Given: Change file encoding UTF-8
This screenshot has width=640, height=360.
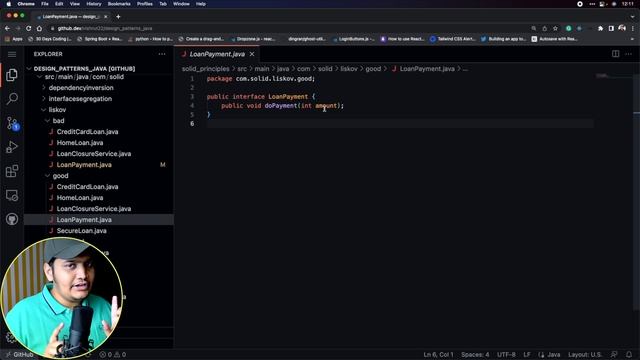Looking at the screenshot, I should tap(506, 354).
